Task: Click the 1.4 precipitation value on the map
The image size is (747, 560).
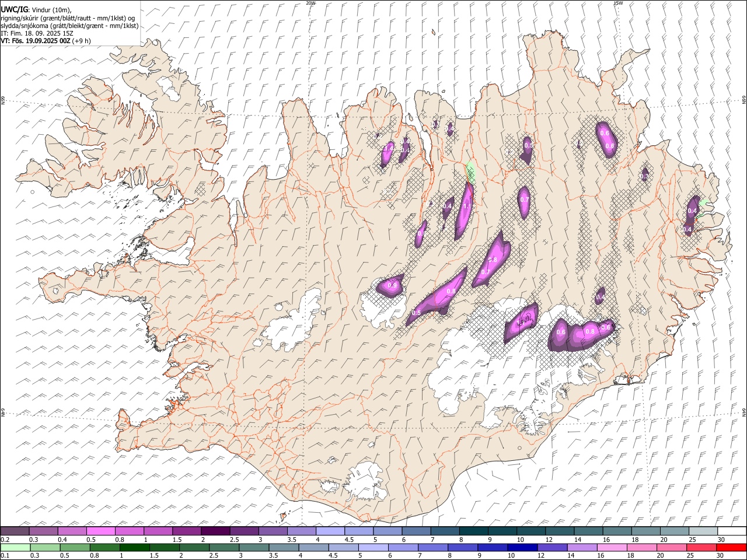Action: (x=388, y=148)
